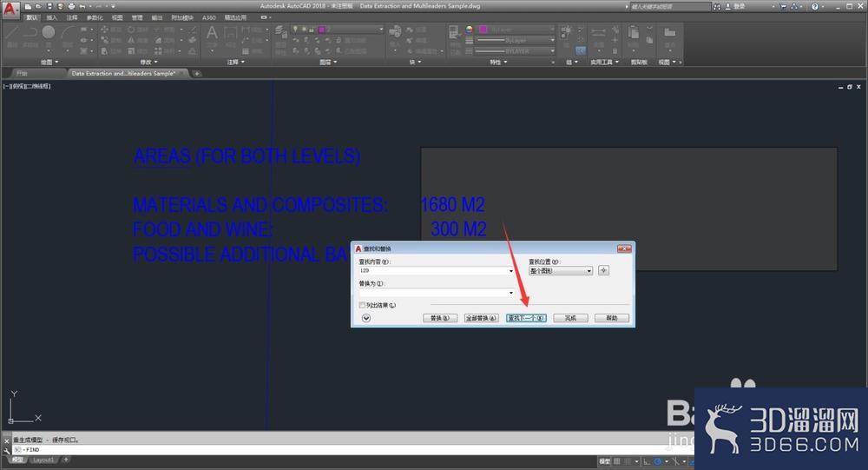Click the Paste icon in Clipboard panel
The image size is (868, 470).
634,33
